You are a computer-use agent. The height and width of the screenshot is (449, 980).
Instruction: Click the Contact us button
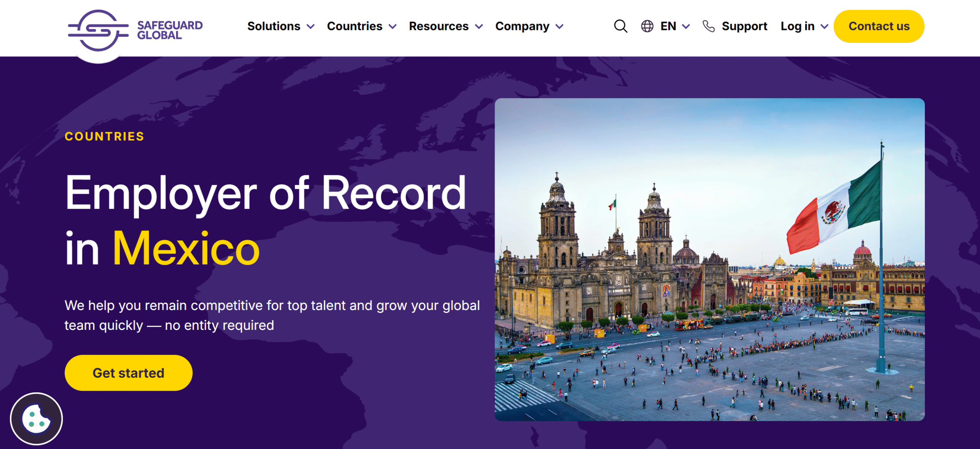879,26
